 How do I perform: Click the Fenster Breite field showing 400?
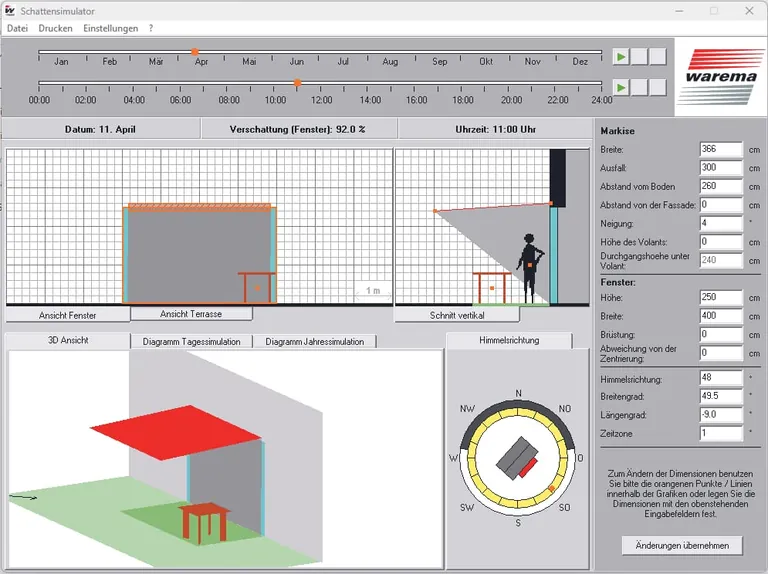(721, 316)
